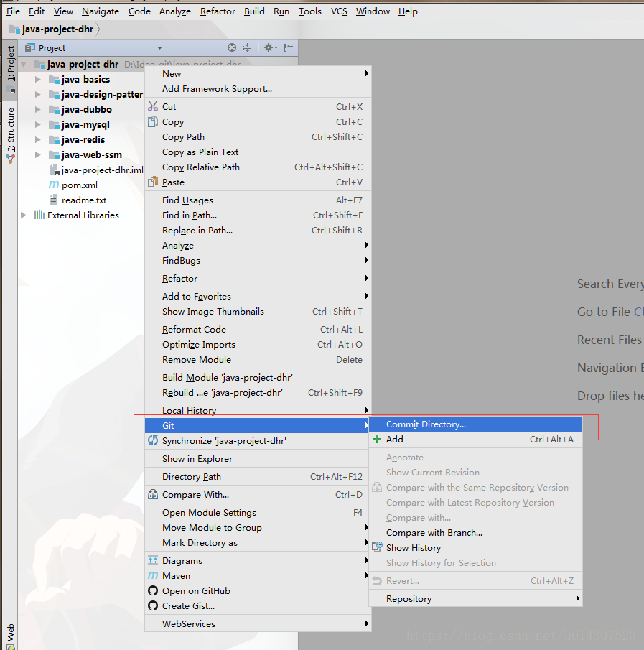Click the GitHub icon beside Create Gist
644x650 pixels.
[x=153, y=605]
